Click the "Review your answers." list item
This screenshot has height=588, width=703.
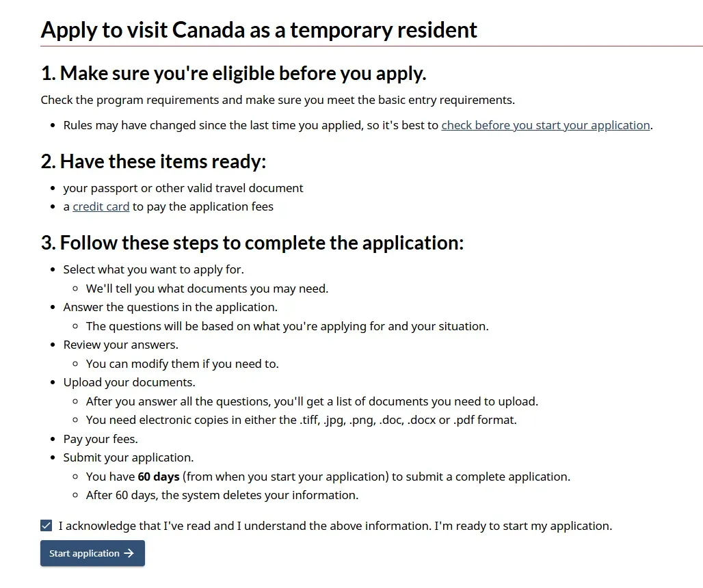click(120, 345)
